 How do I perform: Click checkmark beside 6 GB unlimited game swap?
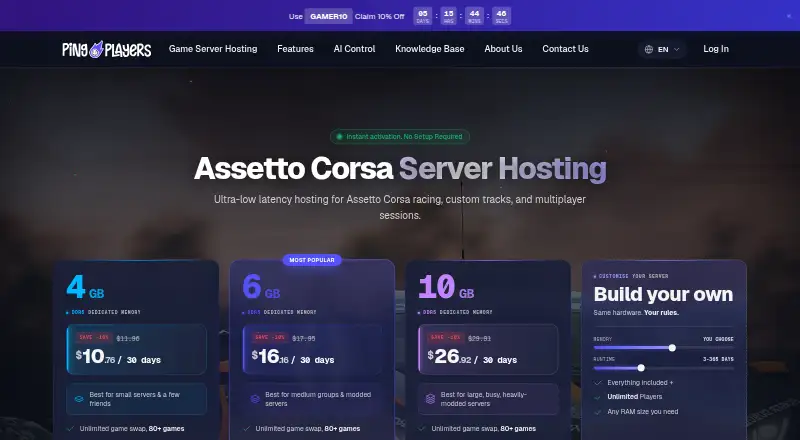click(246, 429)
